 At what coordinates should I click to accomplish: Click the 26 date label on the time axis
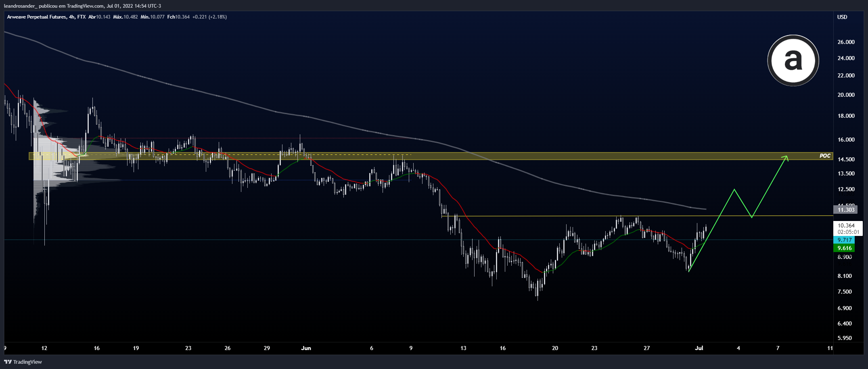pos(228,348)
